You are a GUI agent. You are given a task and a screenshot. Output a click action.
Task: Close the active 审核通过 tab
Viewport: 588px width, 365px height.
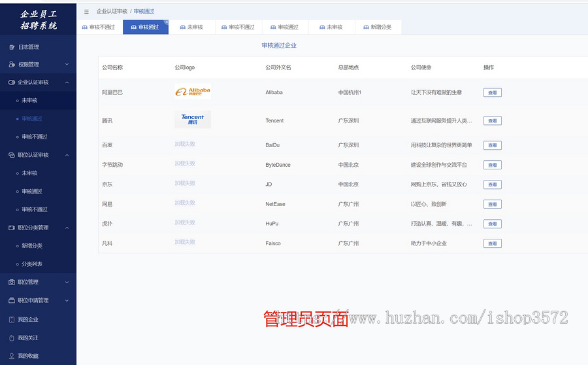coord(166,22)
